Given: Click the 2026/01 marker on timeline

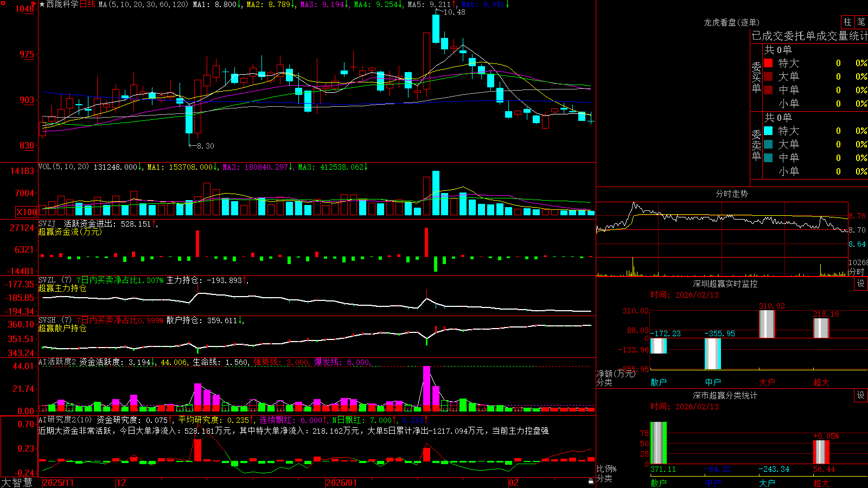Looking at the screenshot, I should click(x=341, y=483).
